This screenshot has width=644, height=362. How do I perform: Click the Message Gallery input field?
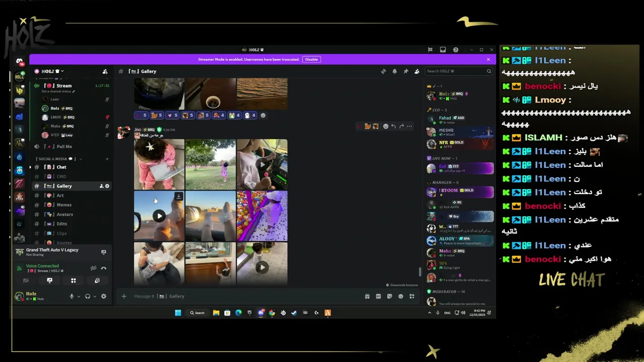tap(247, 296)
